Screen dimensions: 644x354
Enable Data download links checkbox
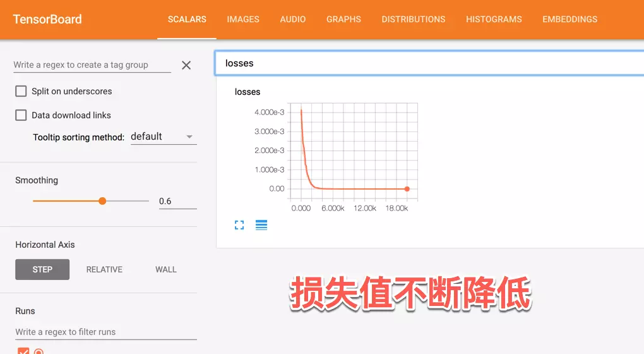[x=21, y=115]
